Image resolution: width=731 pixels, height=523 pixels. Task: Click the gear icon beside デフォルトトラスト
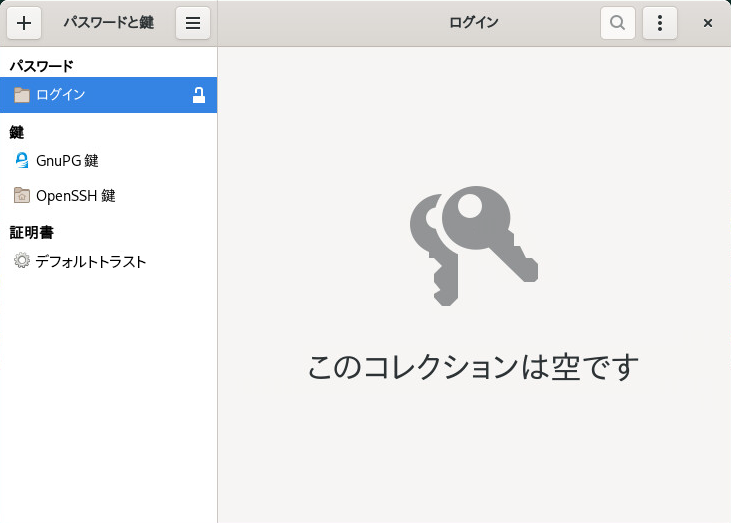click(22, 261)
